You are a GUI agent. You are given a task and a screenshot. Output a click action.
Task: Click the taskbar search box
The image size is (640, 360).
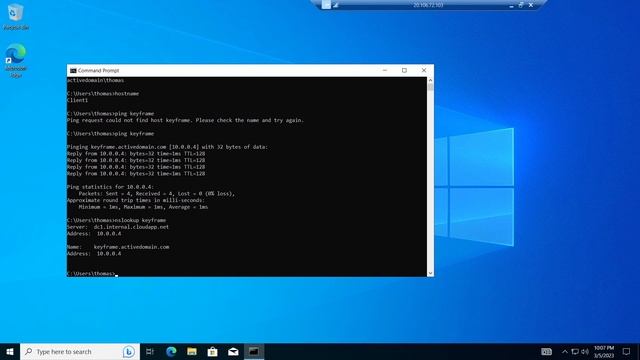click(80, 351)
